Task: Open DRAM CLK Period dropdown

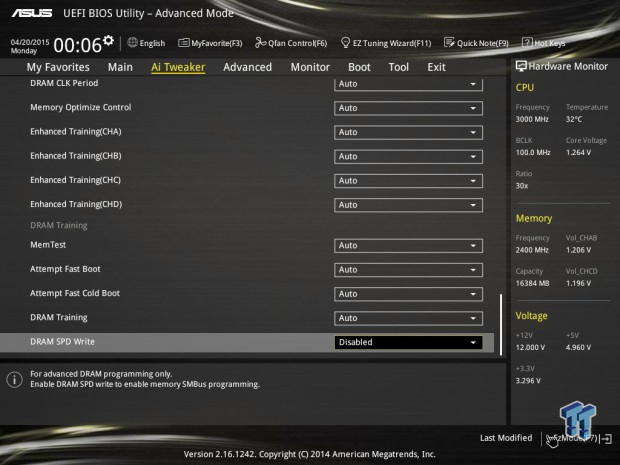Action: click(408, 84)
